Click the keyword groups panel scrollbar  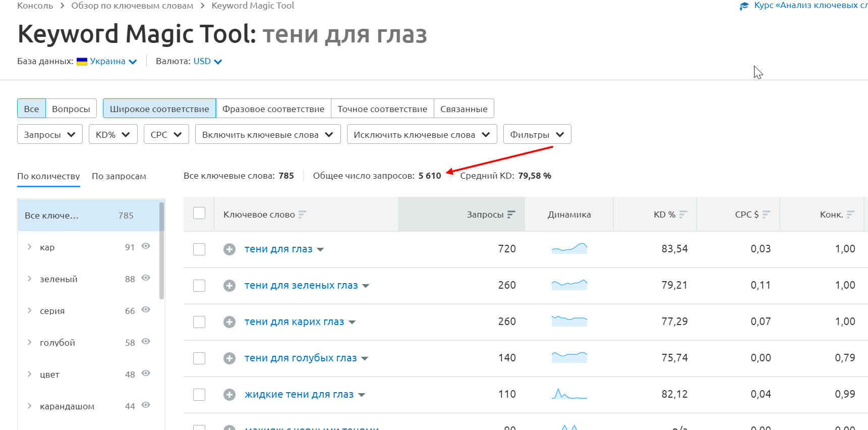click(162, 251)
